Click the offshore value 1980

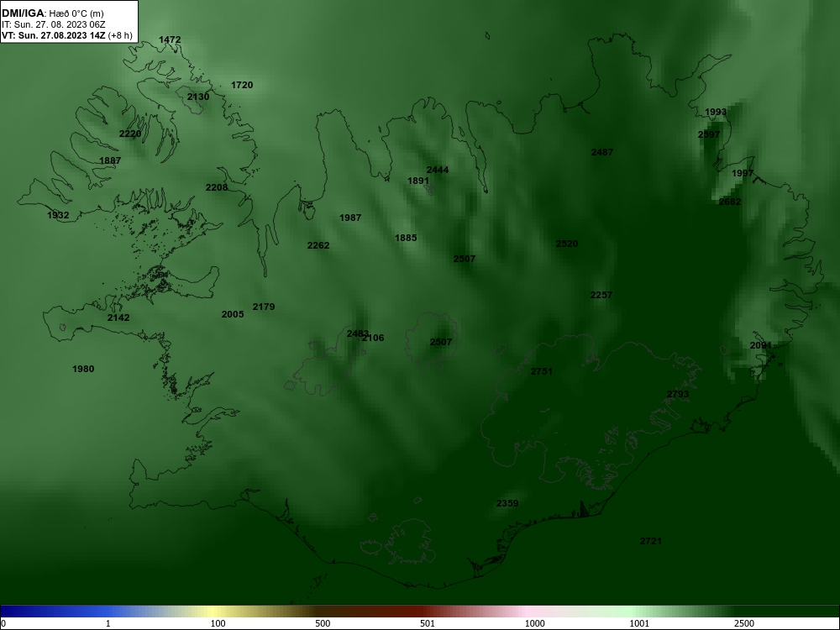83,369
